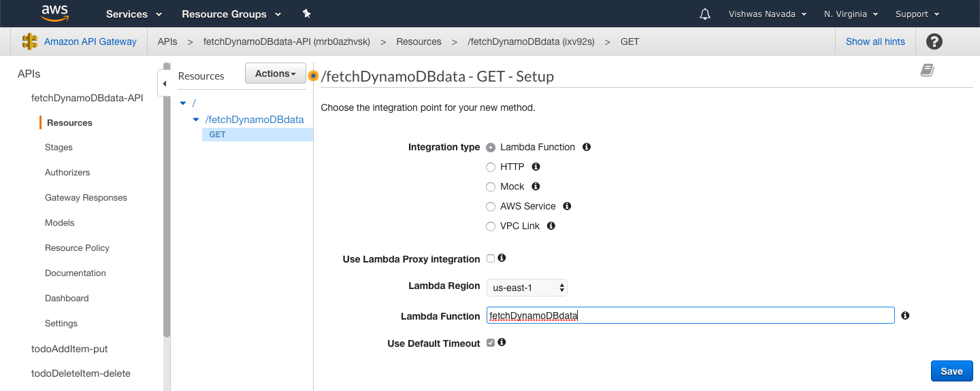Viewport: 980px width, 391px height.
Task: Click the Amazon API Gateway service icon
Action: tap(30, 41)
